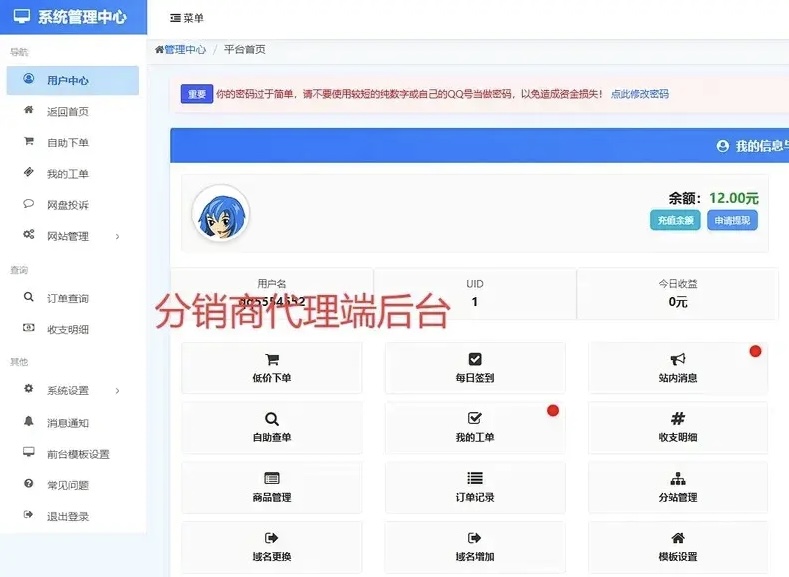
Task: Expand the 网站管理 submenu chevron
Action: [117, 236]
